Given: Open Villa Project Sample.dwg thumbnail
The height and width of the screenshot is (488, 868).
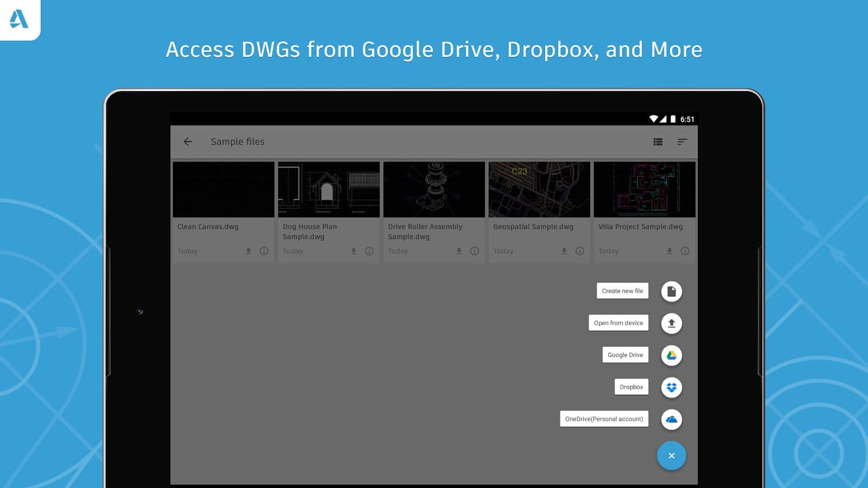Looking at the screenshot, I should (x=644, y=189).
